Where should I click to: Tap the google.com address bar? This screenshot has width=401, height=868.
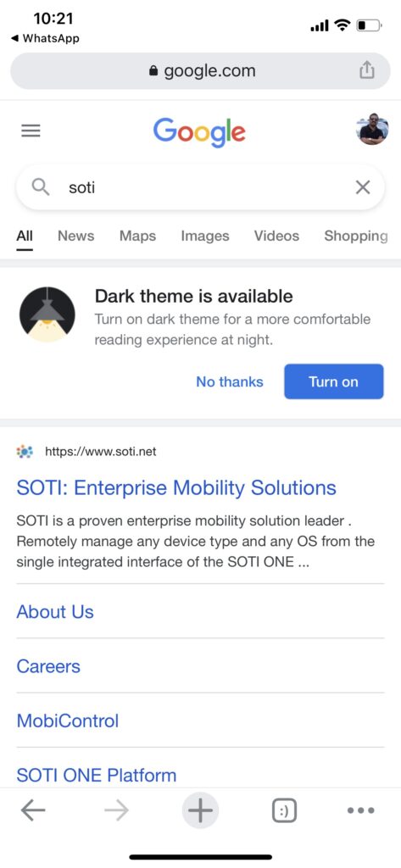pyautogui.click(x=200, y=71)
